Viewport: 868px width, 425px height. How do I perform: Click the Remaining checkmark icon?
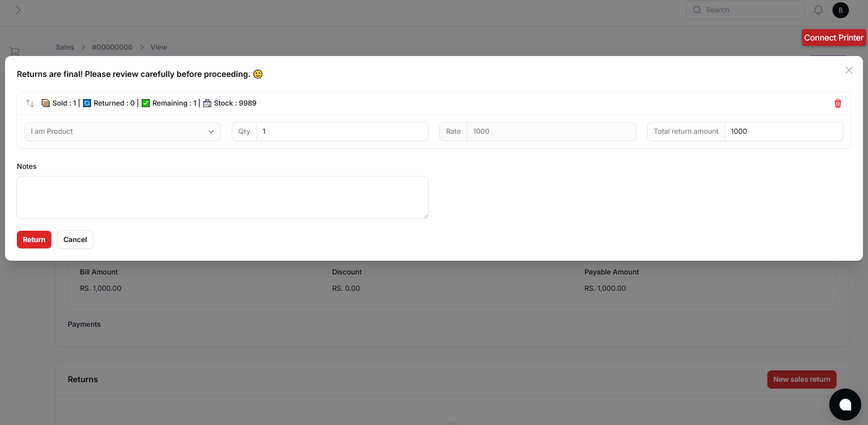146,103
